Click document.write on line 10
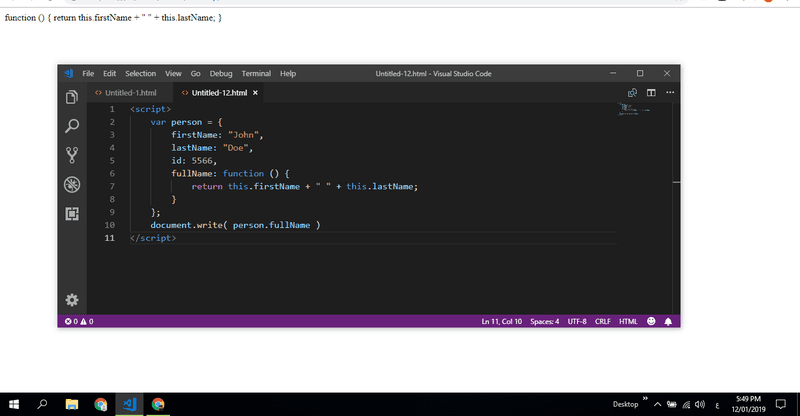Viewport: 800px width, 416px height. 186,225
